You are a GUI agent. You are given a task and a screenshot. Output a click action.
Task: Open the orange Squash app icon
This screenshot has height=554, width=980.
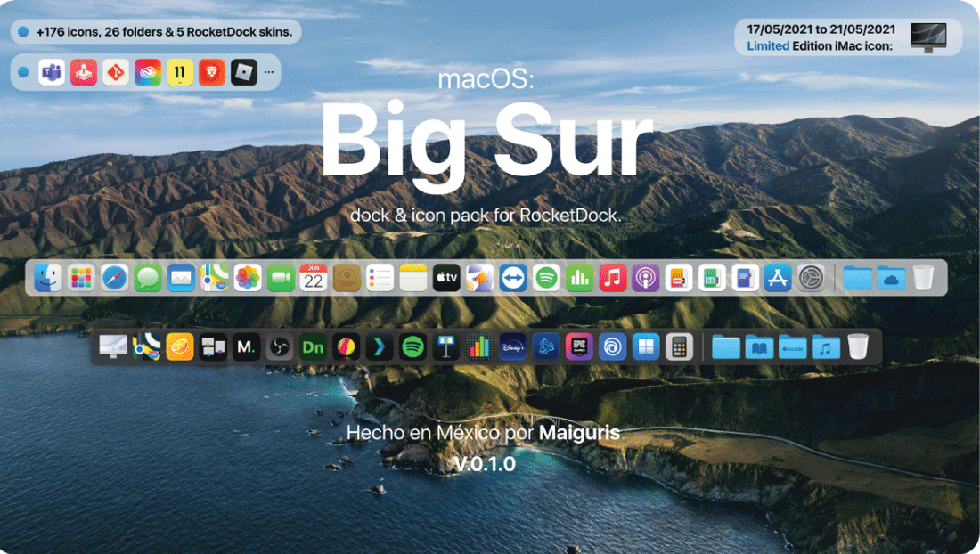click(x=180, y=346)
